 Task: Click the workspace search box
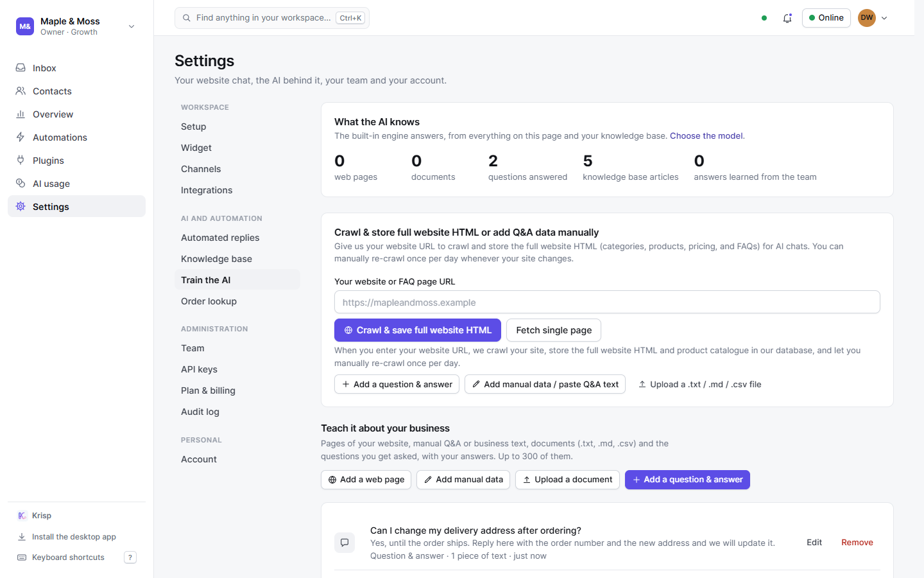[x=272, y=18]
